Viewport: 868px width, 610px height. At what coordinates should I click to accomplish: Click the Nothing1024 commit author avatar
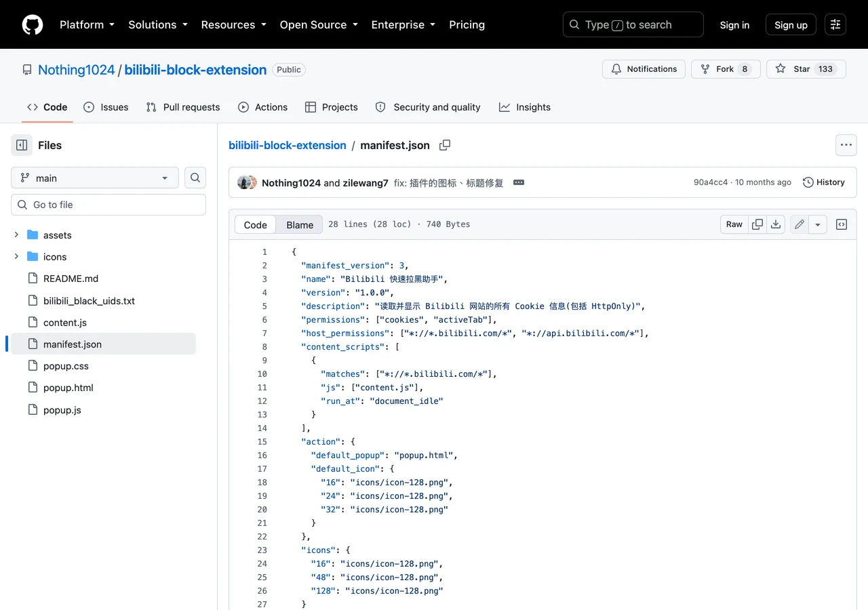[x=243, y=182]
